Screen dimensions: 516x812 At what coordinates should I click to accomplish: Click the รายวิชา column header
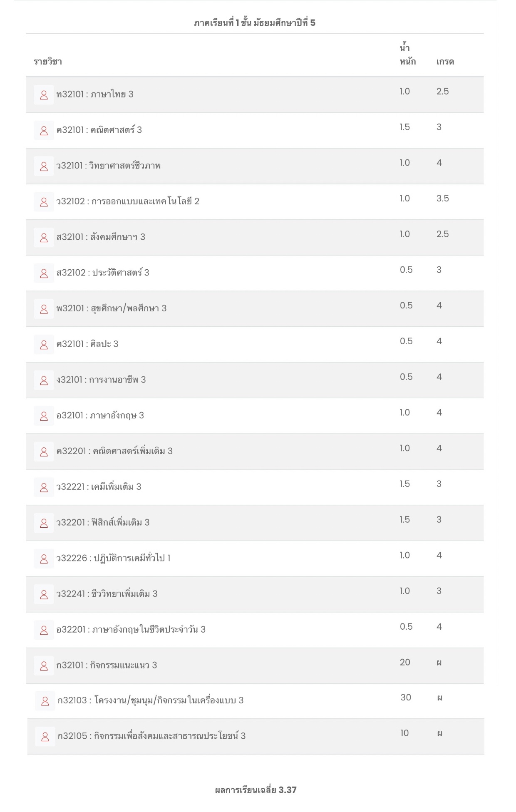[48, 62]
